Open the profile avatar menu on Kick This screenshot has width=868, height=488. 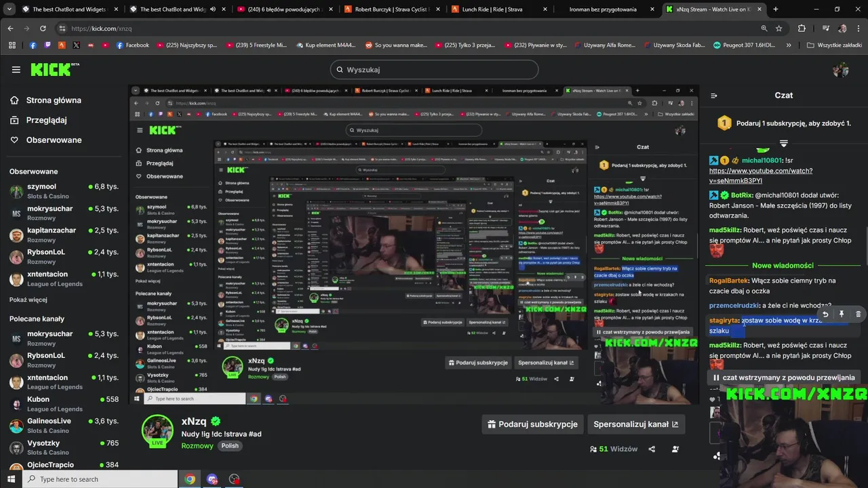841,69
